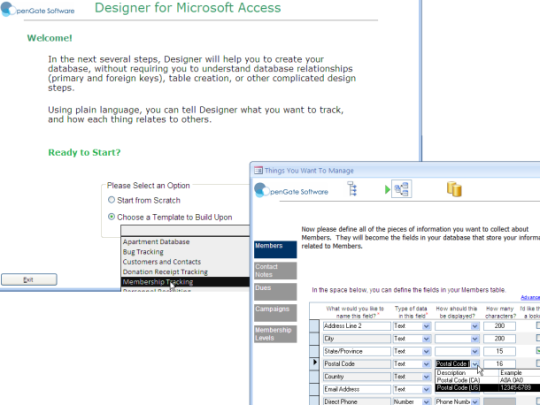Open data type dropdown for State/Province
540x405 pixels.
(x=426, y=351)
